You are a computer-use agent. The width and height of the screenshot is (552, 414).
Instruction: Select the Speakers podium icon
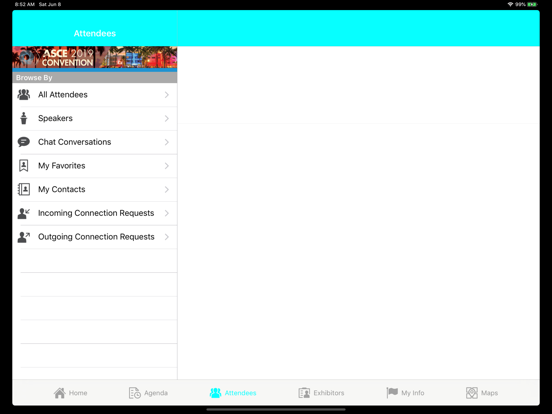(24, 118)
